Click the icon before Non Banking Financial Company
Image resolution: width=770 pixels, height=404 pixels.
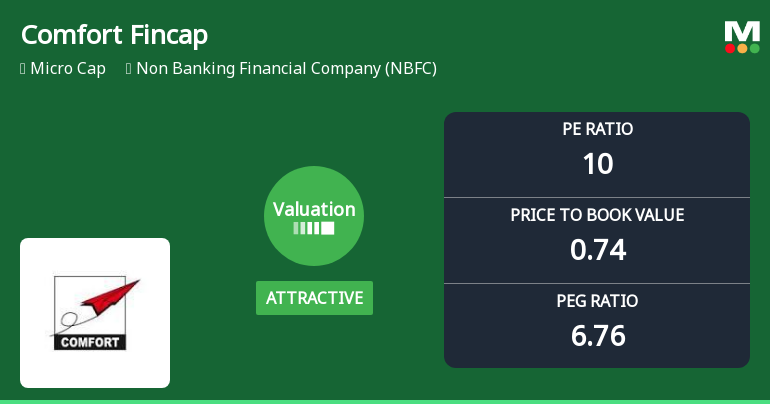click(129, 69)
